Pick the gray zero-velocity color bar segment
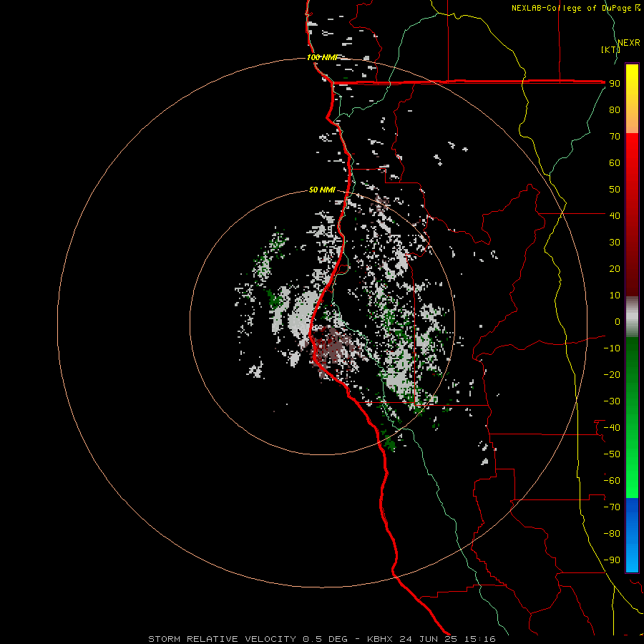This screenshot has width=644, height=644. (x=632, y=317)
